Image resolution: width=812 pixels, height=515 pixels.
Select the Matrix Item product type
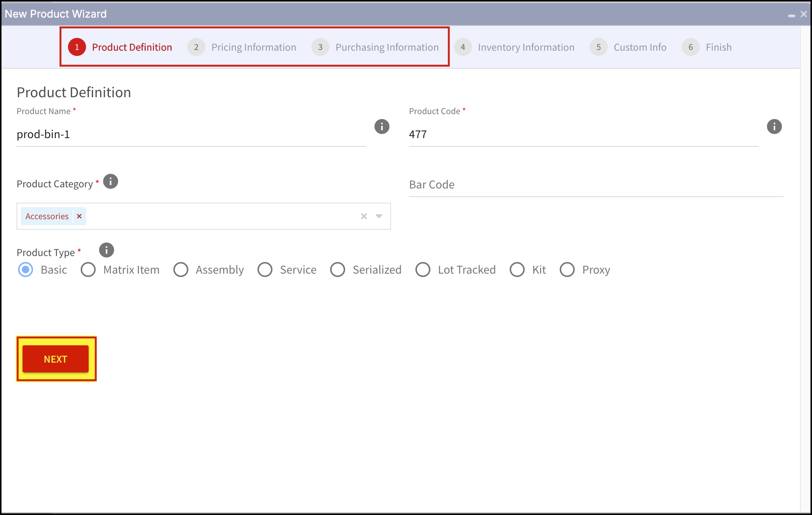pos(88,270)
